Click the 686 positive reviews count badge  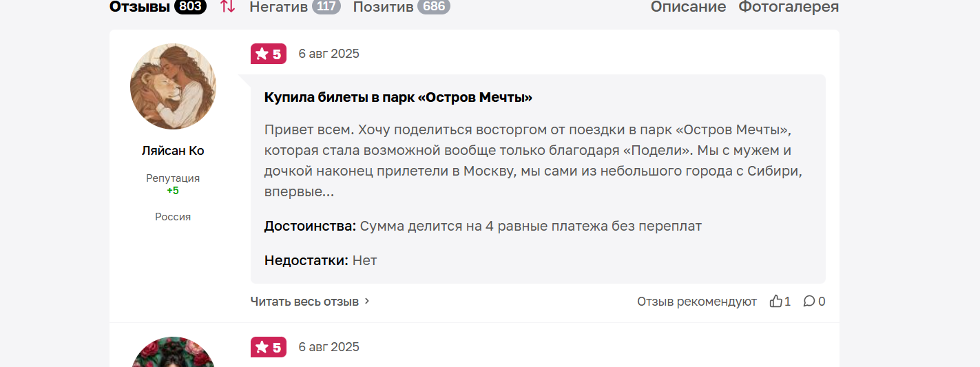(x=434, y=7)
